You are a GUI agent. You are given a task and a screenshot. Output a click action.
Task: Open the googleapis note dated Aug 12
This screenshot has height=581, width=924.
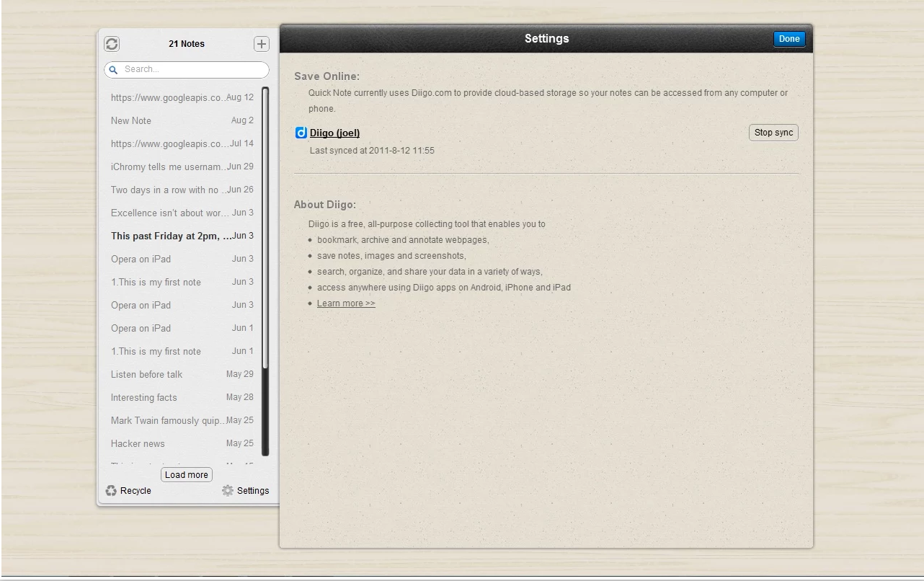182,98
